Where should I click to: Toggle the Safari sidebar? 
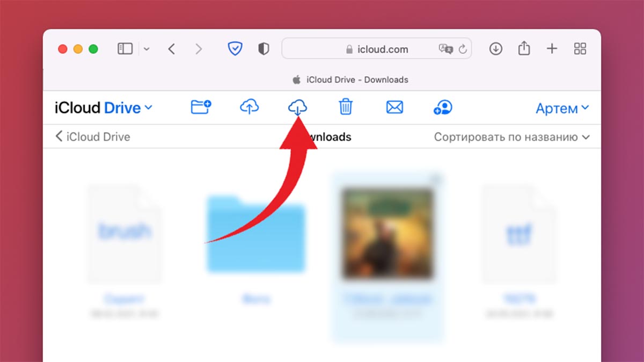point(125,49)
